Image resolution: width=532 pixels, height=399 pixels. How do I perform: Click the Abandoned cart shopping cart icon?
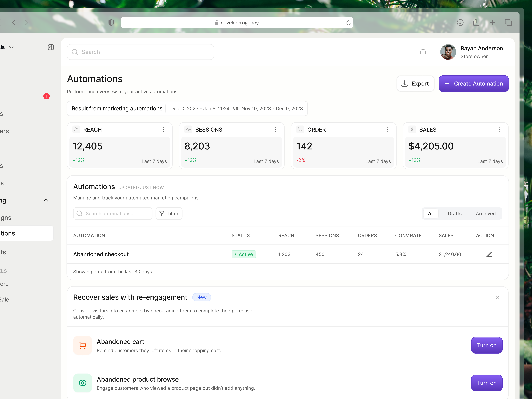coord(82,345)
